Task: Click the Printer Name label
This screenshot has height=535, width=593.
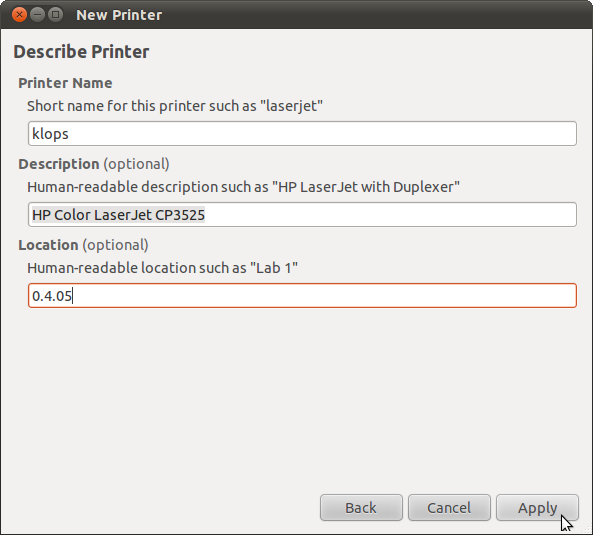Action: click(x=65, y=83)
